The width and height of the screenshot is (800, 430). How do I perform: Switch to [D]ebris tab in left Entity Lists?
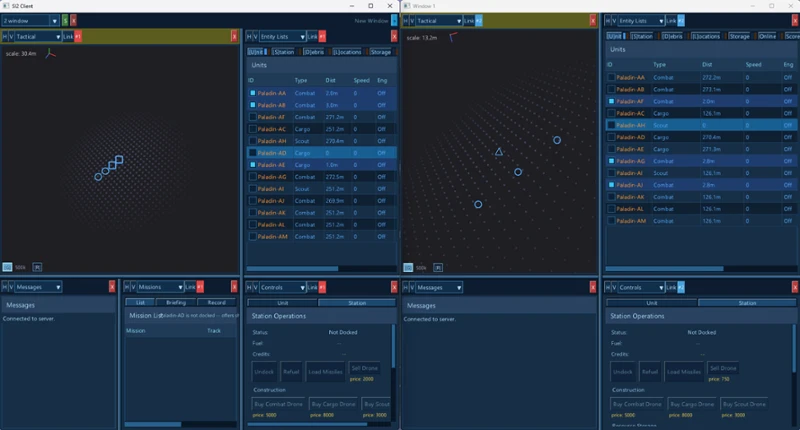tap(314, 52)
